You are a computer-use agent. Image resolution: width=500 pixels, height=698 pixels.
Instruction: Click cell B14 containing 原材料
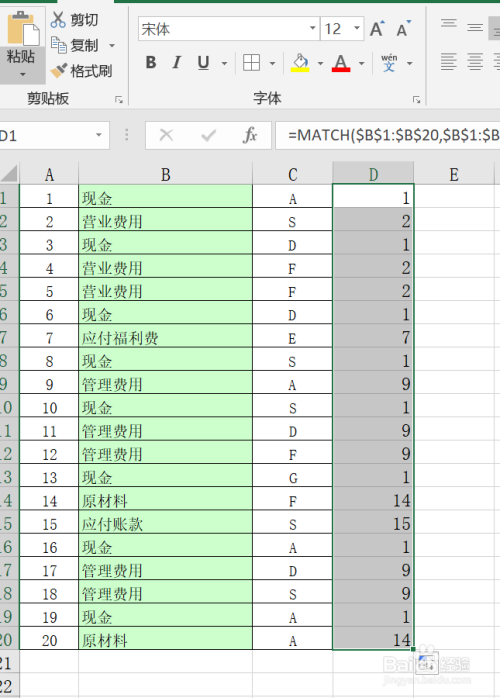click(x=165, y=500)
